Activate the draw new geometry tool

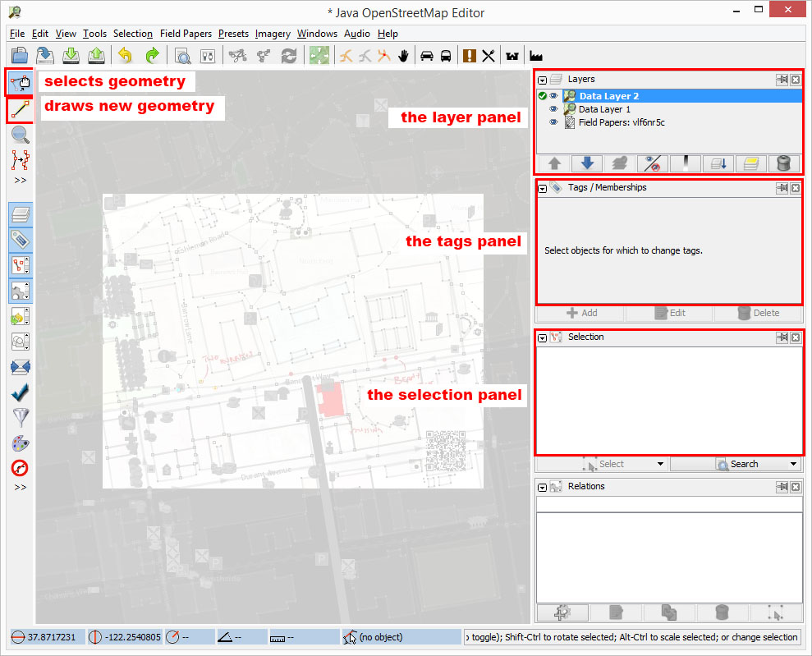tap(21, 109)
